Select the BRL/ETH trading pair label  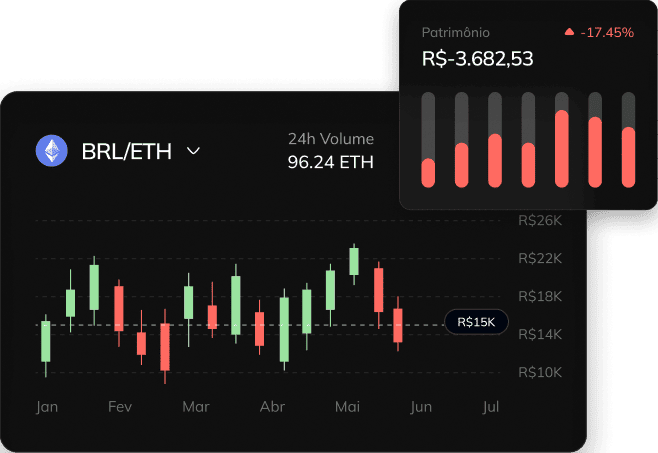pyautogui.click(x=127, y=151)
